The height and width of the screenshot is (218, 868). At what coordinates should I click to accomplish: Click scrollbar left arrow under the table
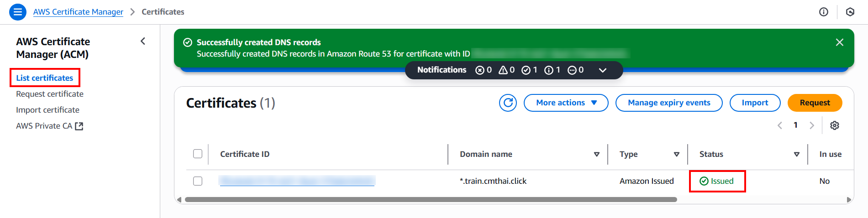click(x=179, y=199)
